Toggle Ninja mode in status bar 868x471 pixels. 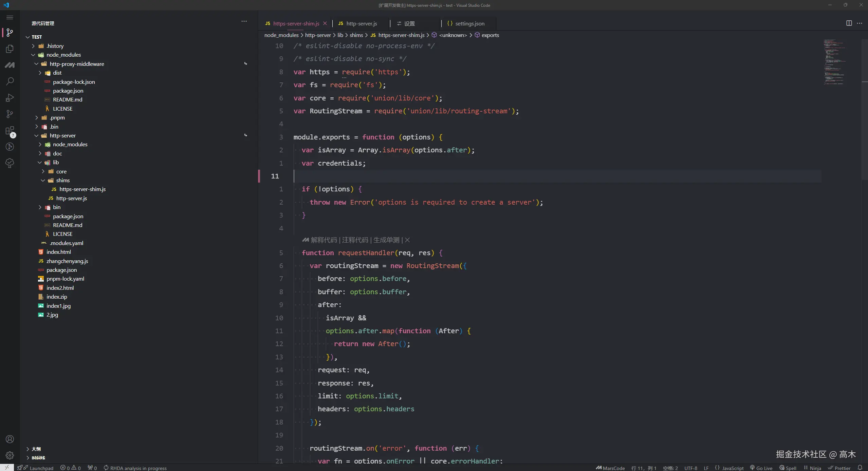812,468
